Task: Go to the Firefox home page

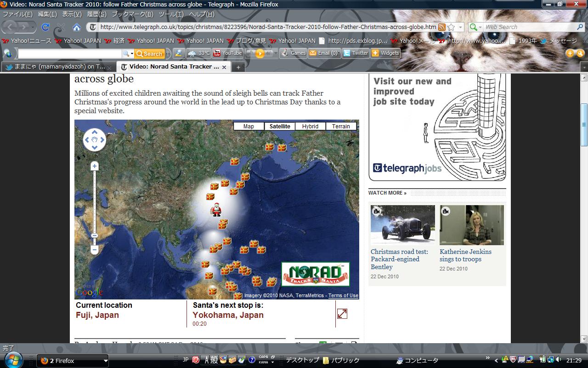Action: point(77,27)
